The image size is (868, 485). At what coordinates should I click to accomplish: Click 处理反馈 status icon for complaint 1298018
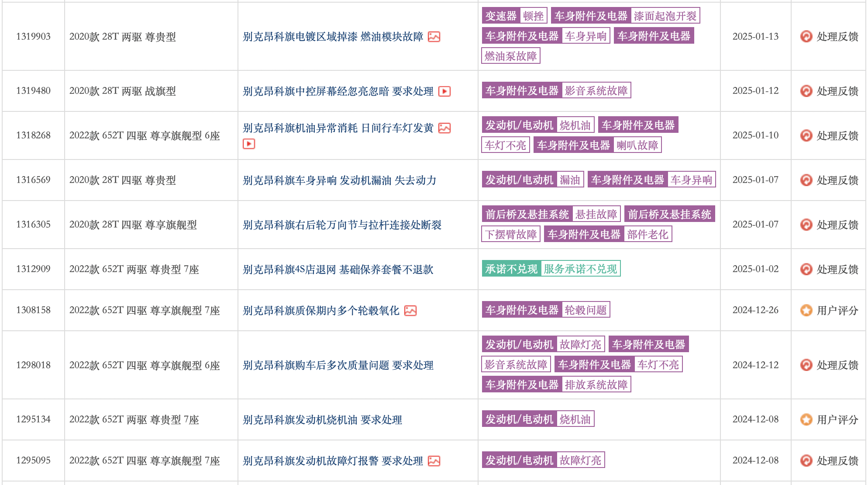[x=806, y=365]
